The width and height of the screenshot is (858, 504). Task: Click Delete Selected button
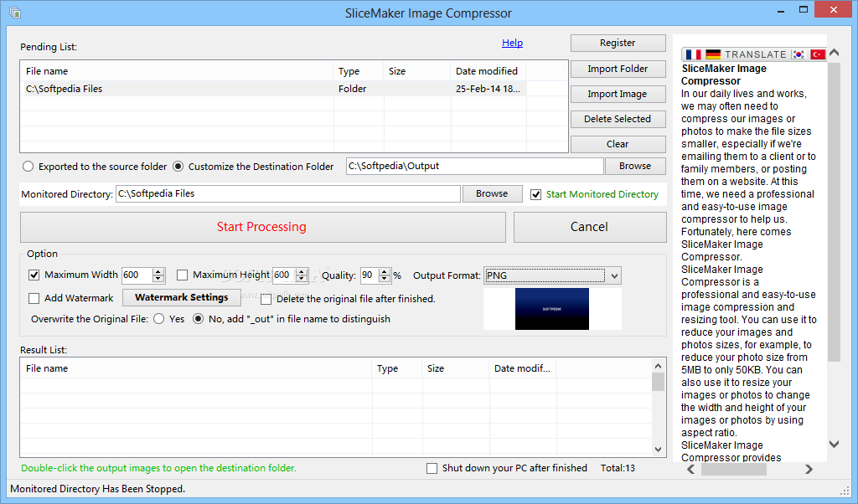[x=618, y=119]
